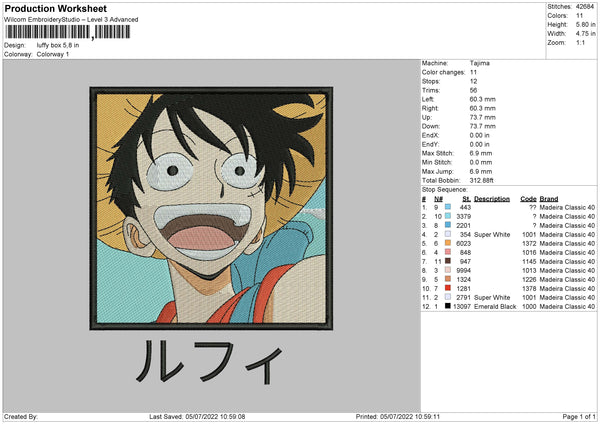Click the Max Stitch value 6.9 mm

pos(481,153)
